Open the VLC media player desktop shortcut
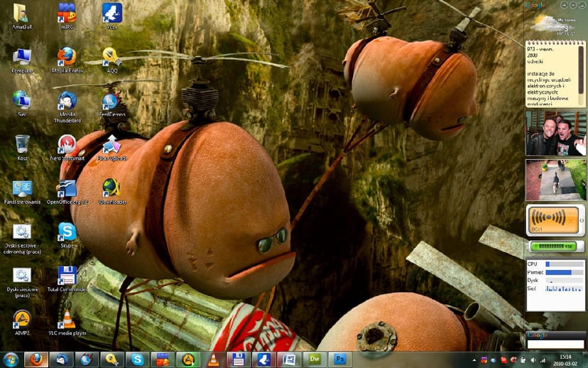This screenshot has height=368, width=588. click(x=67, y=323)
